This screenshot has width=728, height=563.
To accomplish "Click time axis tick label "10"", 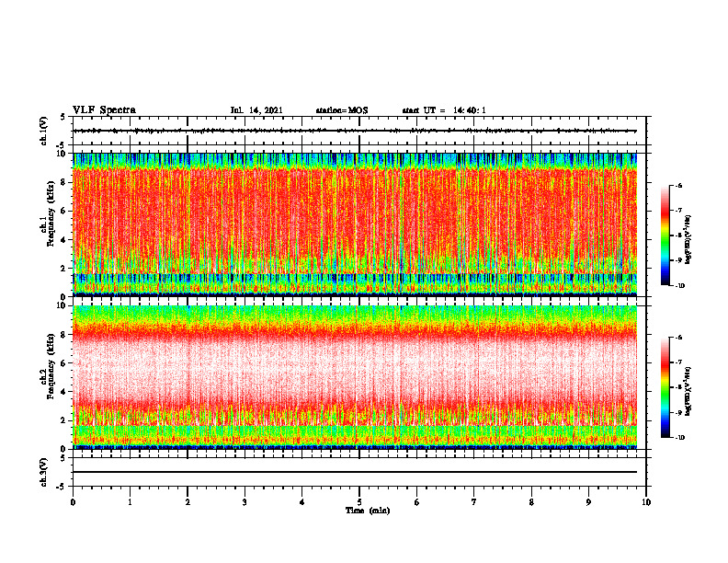I will coord(646,502).
